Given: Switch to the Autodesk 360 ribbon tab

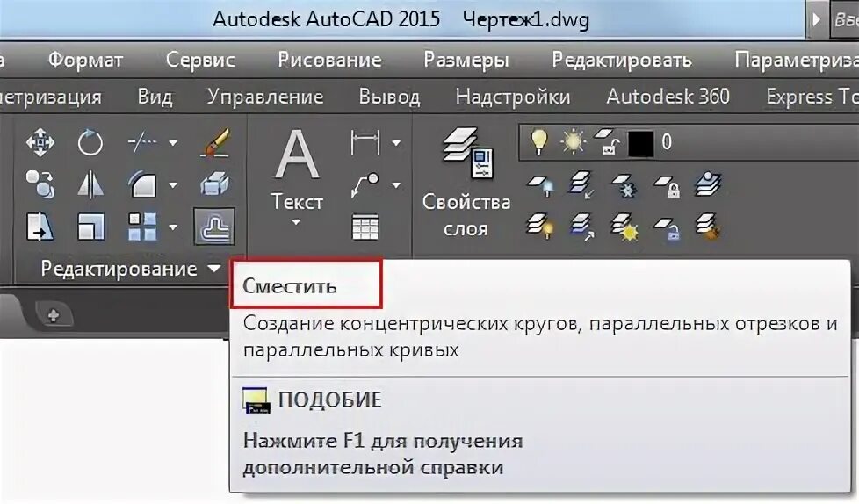Looking at the screenshot, I should 668,97.
